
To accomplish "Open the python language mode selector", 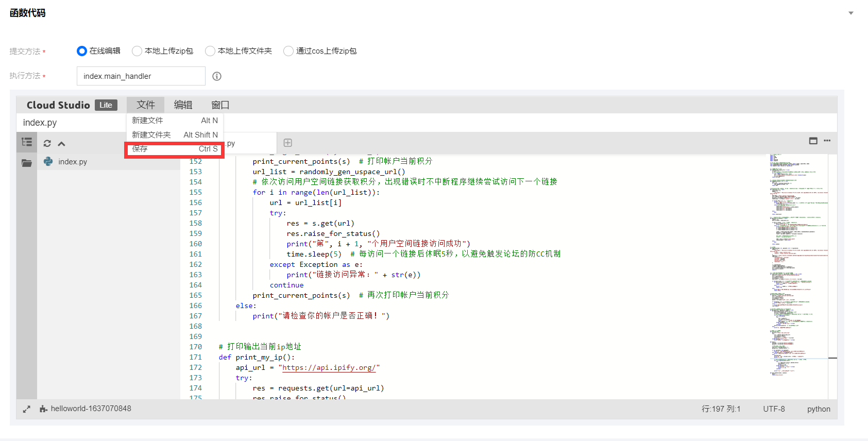I will [x=818, y=409].
